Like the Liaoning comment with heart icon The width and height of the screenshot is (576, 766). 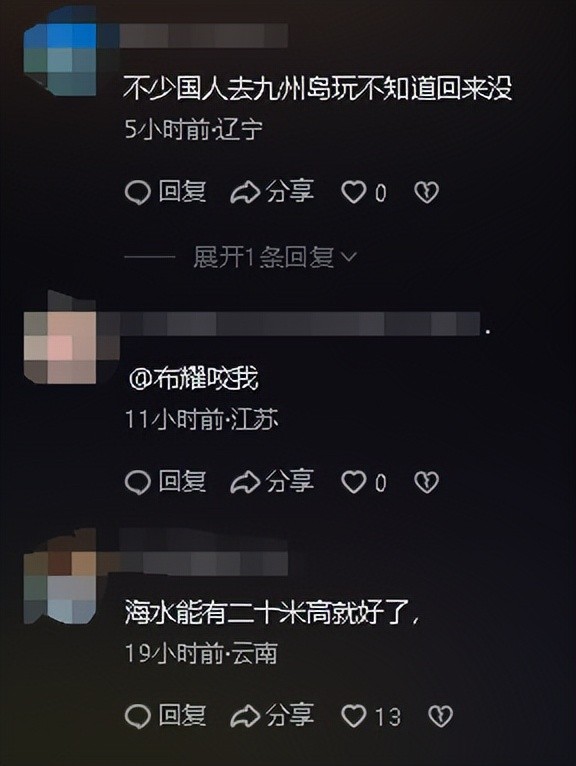[x=354, y=192]
